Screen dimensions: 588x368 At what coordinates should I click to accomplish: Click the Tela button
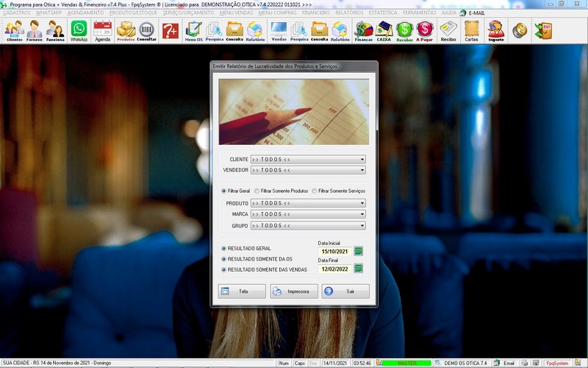click(x=242, y=291)
